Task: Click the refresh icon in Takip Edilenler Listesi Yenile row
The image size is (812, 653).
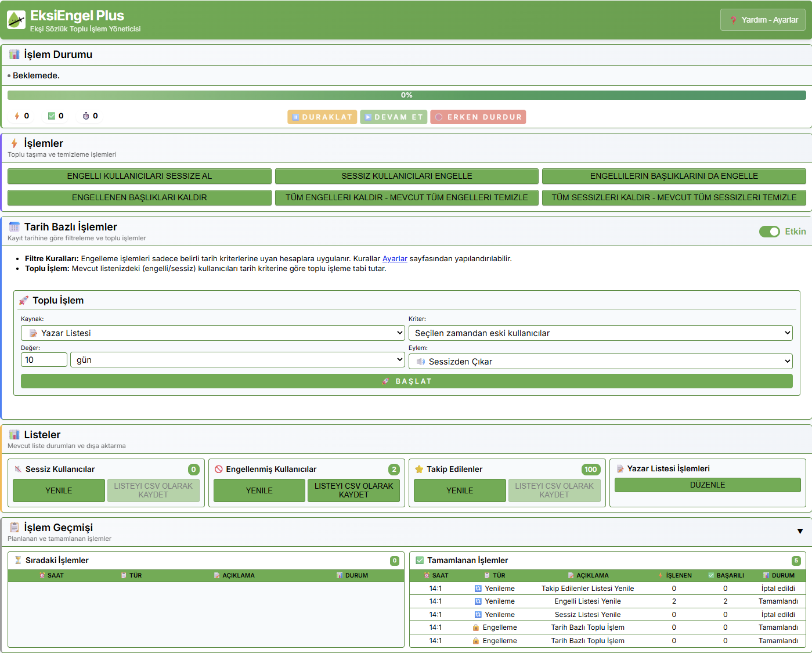Action: (x=478, y=589)
